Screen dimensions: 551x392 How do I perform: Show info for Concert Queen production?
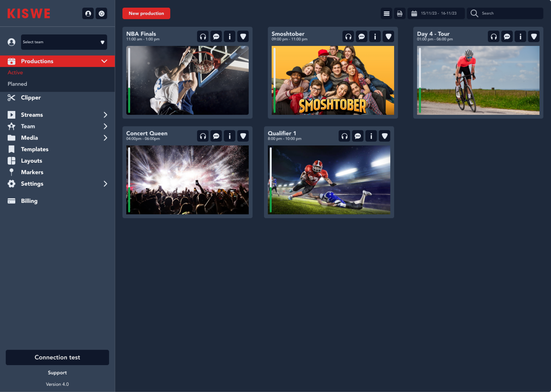coord(230,136)
